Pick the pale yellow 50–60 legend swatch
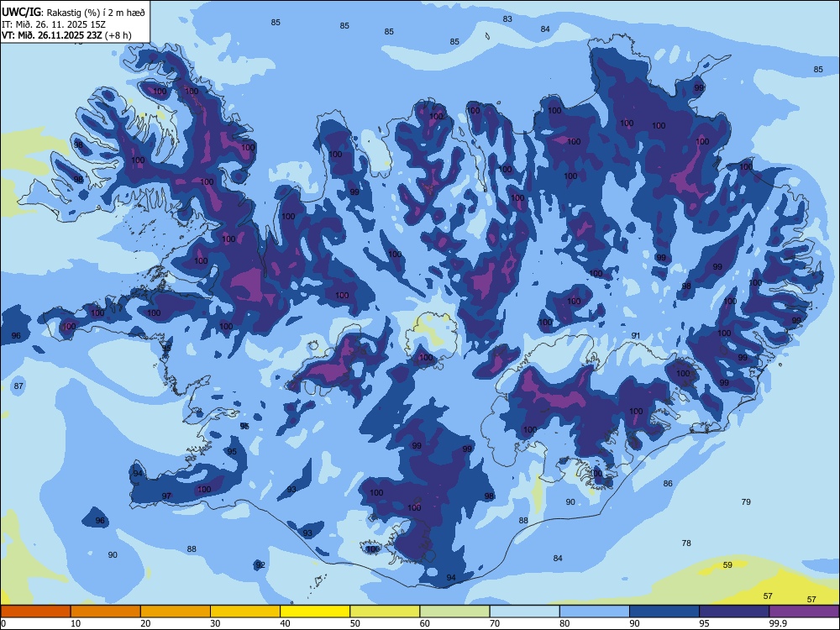840x630 pixels. click(x=385, y=612)
